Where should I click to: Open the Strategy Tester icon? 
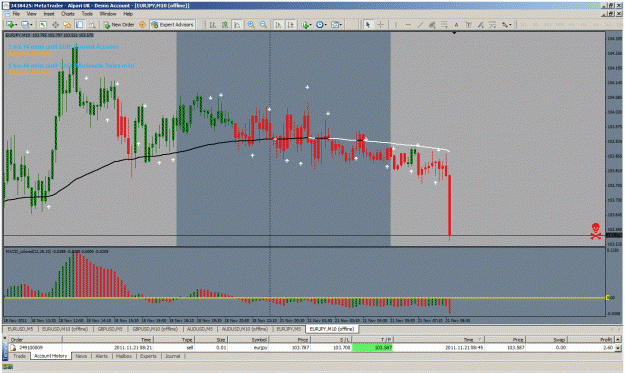click(x=92, y=25)
